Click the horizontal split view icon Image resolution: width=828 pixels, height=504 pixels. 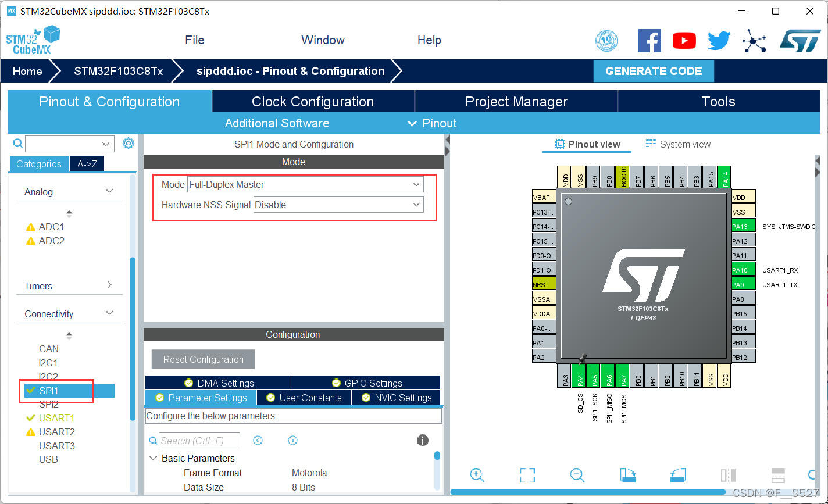779,475
